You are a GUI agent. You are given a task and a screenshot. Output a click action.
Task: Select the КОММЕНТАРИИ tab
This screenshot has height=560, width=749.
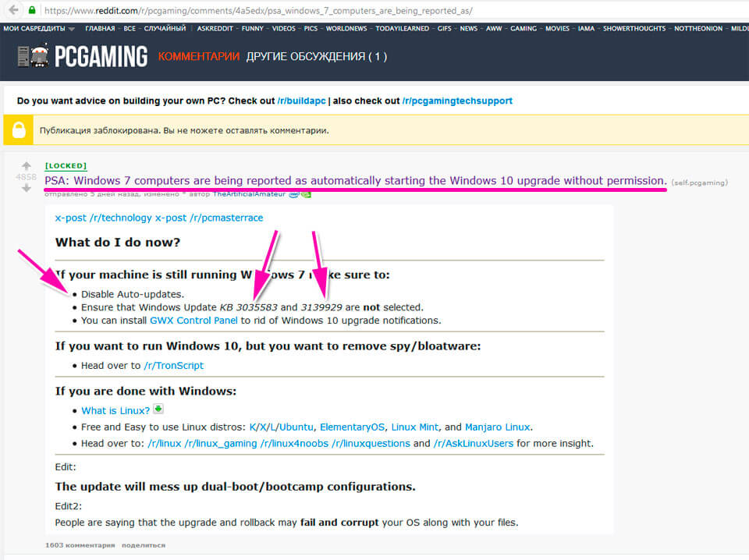[199, 56]
